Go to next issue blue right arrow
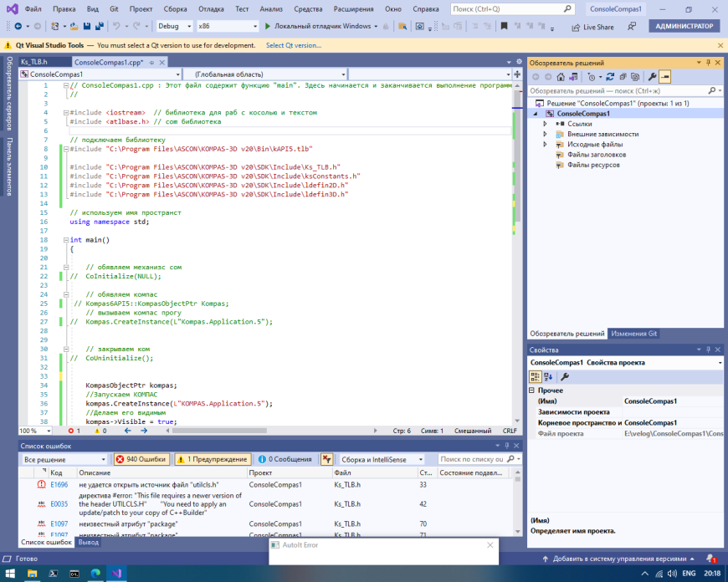 144,431
